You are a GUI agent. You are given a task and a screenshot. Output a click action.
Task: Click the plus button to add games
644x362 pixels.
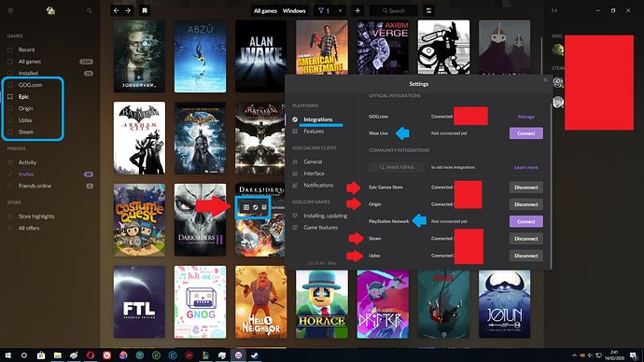tap(357, 10)
